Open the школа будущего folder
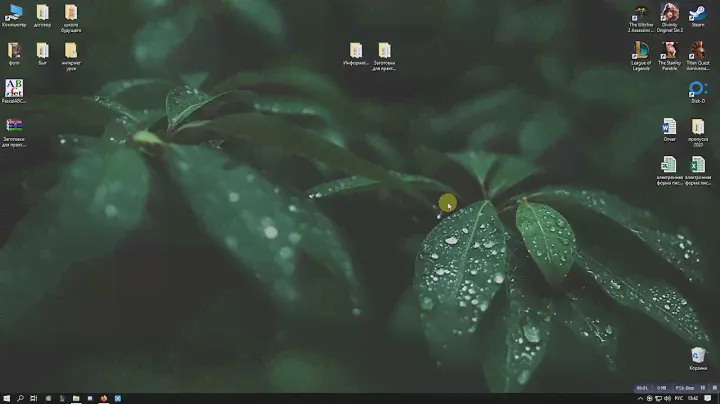The image size is (720, 404). coord(71,13)
